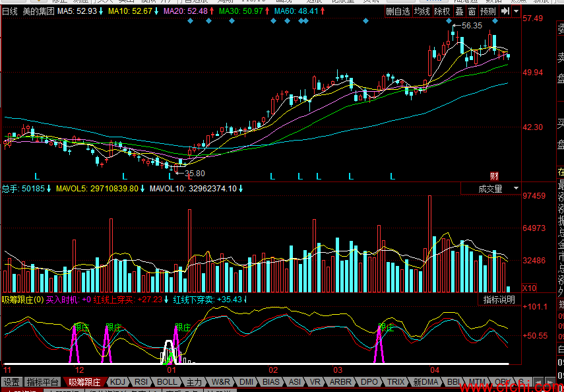Viewport: 564px width, 392px height.
Task: Click the 35.80 low price label
Action: (195, 174)
